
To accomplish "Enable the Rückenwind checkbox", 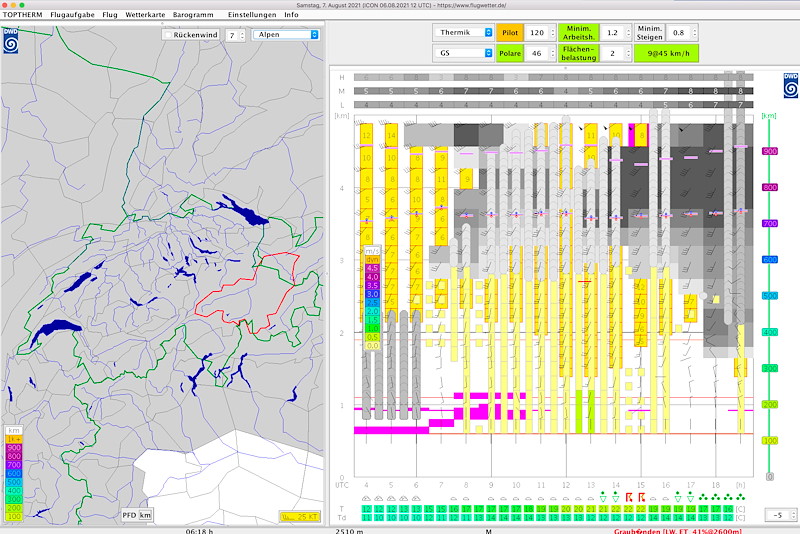I will 167,35.
